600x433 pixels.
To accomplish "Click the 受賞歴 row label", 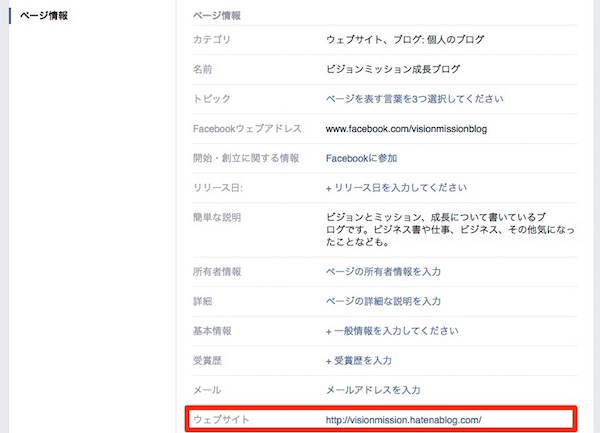I will [207, 360].
